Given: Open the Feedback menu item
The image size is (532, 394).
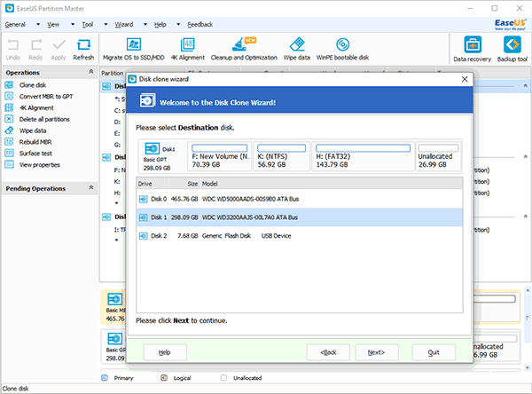Looking at the screenshot, I should pyautogui.click(x=200, y=25).
